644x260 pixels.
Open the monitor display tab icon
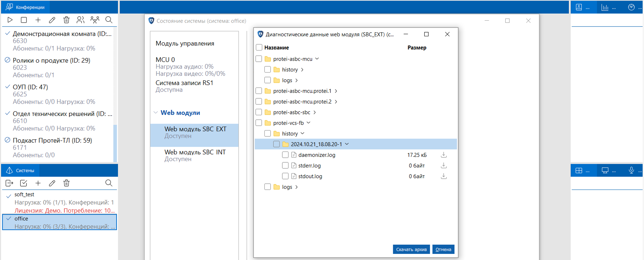tap(605, 171)
